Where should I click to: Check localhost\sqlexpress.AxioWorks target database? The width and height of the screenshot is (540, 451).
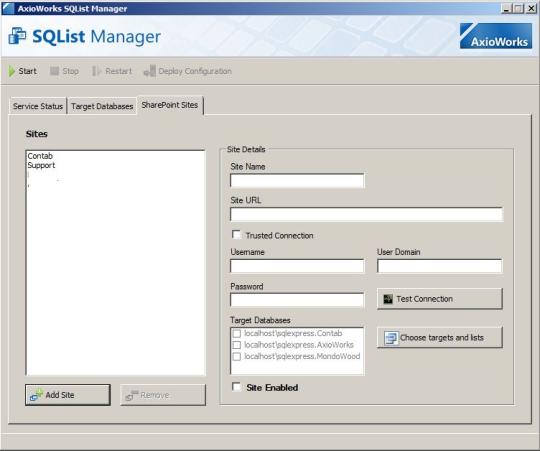[237, 345]
